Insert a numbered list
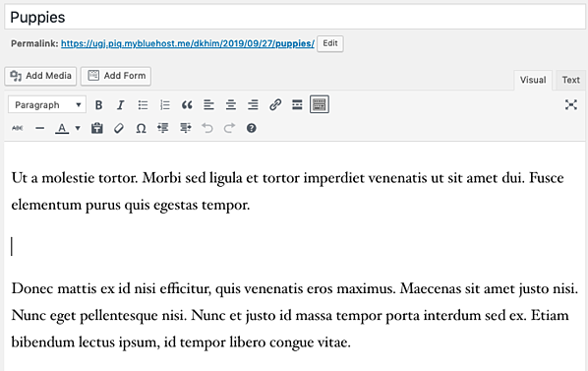Viewport: 588px width, 371px height. (164, 104)
